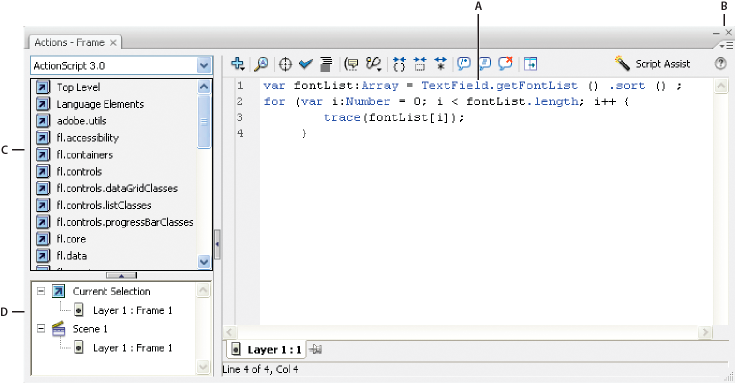Collapse left pane with vertical splitter arrow
This screenshot has width=735, height=383.
pyautogui.click(x=217, y=244)
